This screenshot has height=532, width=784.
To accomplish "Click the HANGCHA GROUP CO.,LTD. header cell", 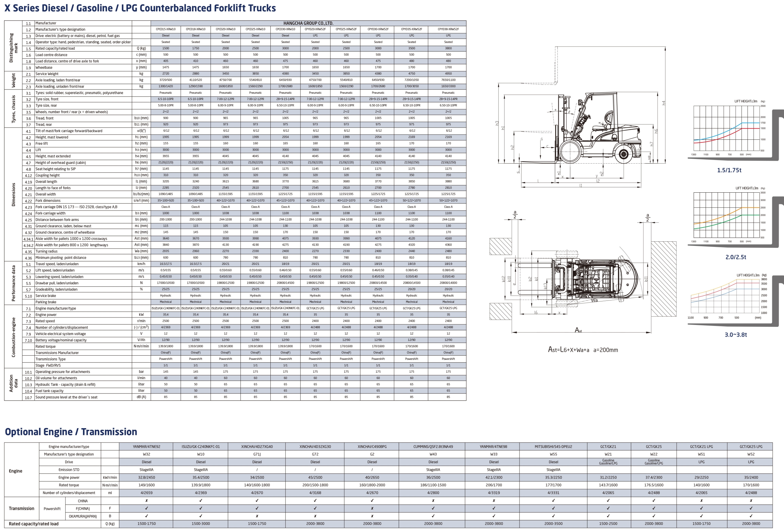I will 308,23.
